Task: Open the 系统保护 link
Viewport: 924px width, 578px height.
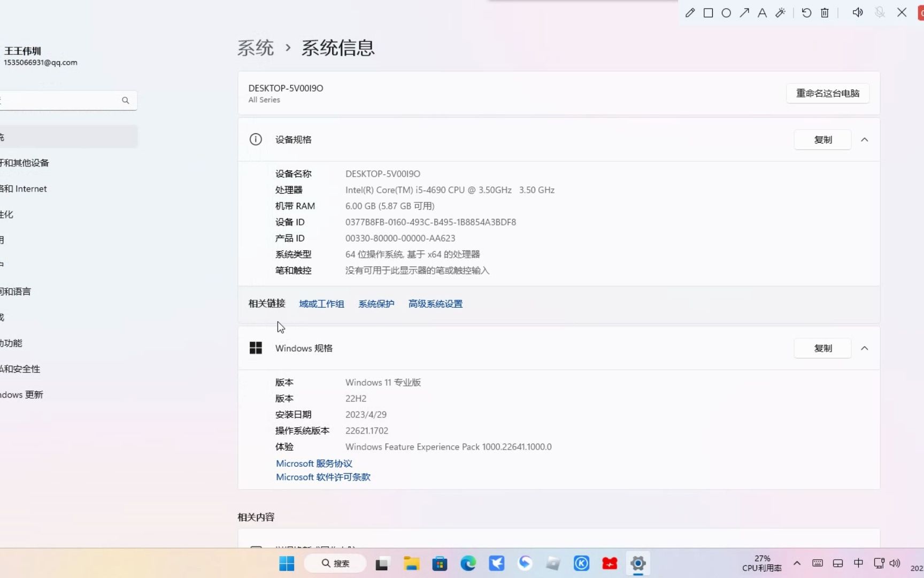Action: tap(376, 304)
